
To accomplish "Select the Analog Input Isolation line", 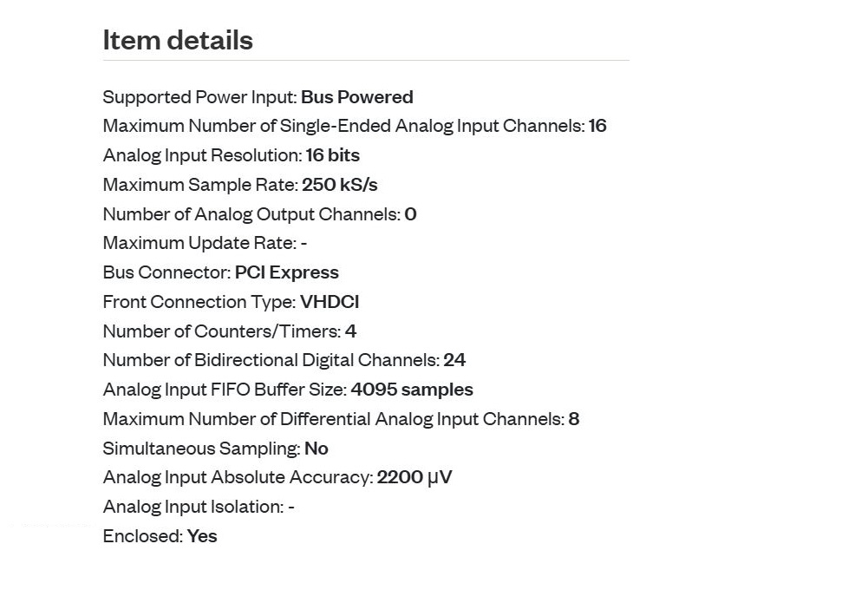I will click(x=199, y=507).
